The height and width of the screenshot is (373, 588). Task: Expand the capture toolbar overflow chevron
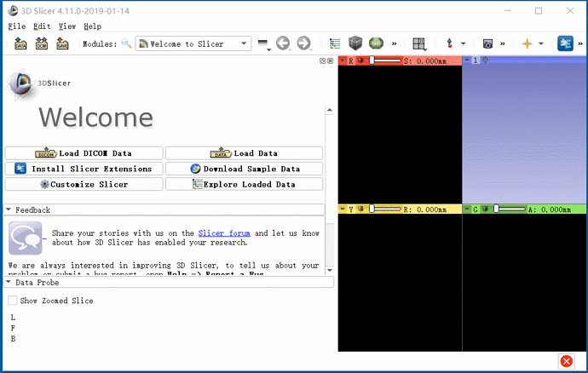pyautogui.click(x=503, y=44)
